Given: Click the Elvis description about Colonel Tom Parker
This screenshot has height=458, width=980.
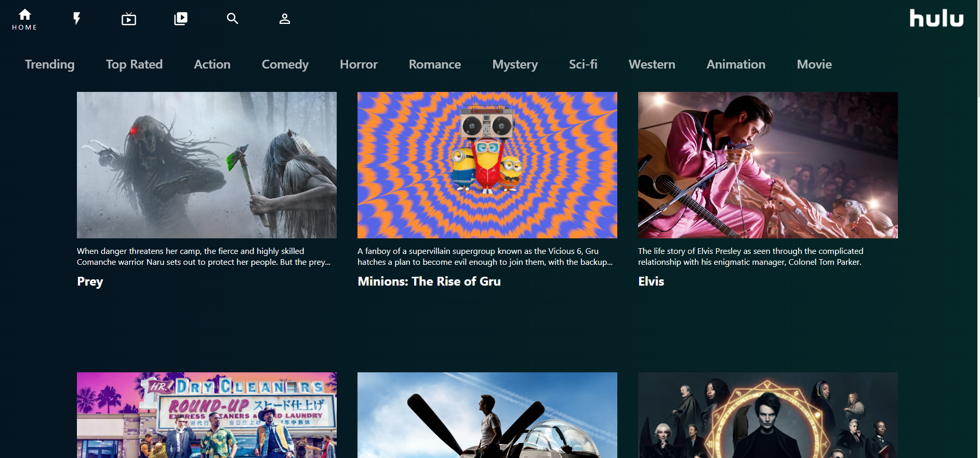Looking at the screenshot, I should pos(750,257).
